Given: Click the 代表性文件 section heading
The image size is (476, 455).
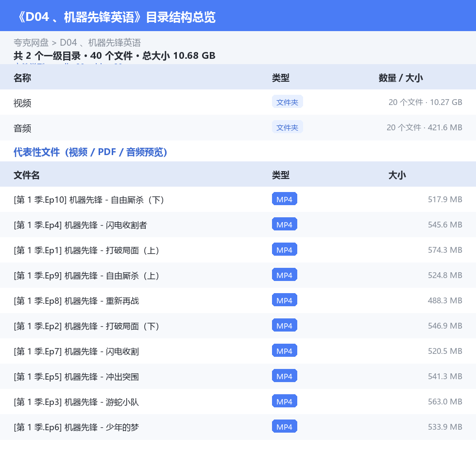Looking at the screenshot, I should (x=90, y=152).
